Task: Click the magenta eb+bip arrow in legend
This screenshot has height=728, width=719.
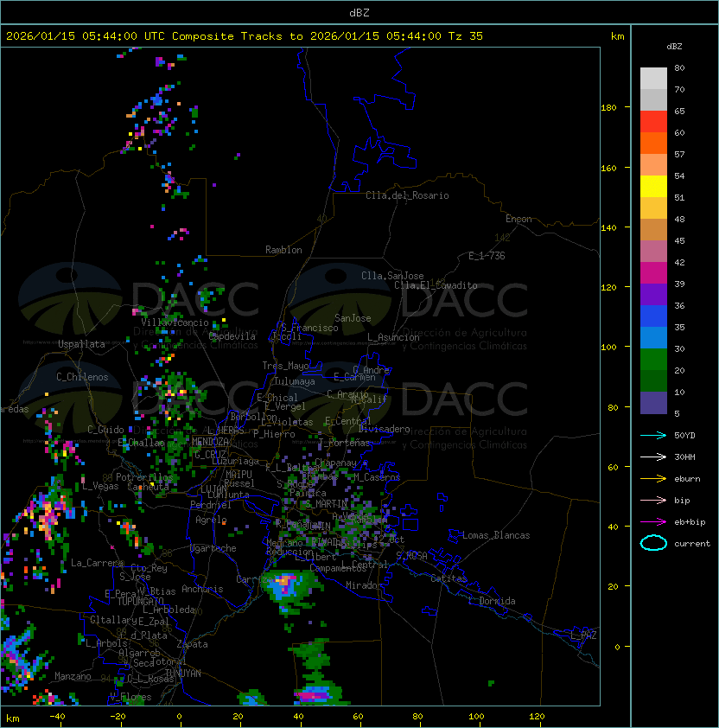Action: 653,522
